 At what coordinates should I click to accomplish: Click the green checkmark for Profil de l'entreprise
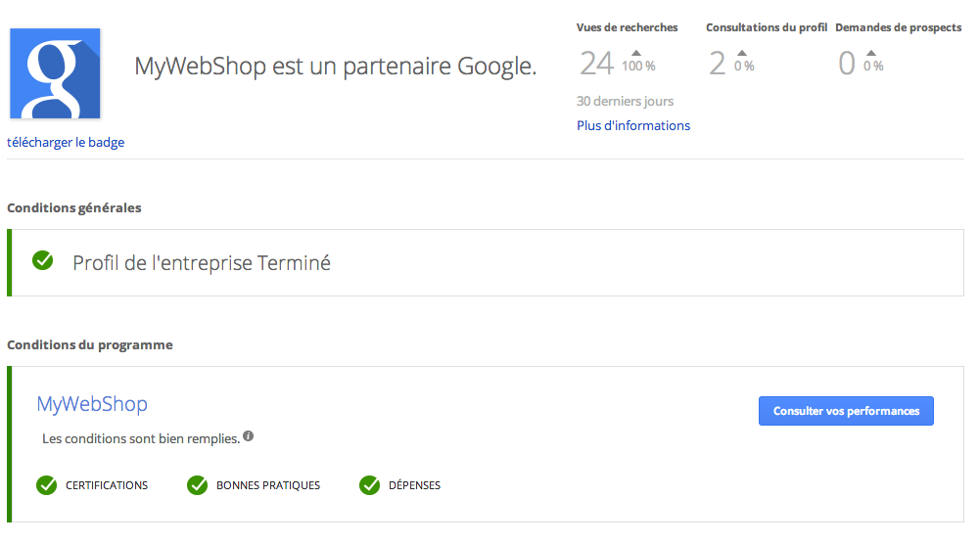click(x=43, y=260)
